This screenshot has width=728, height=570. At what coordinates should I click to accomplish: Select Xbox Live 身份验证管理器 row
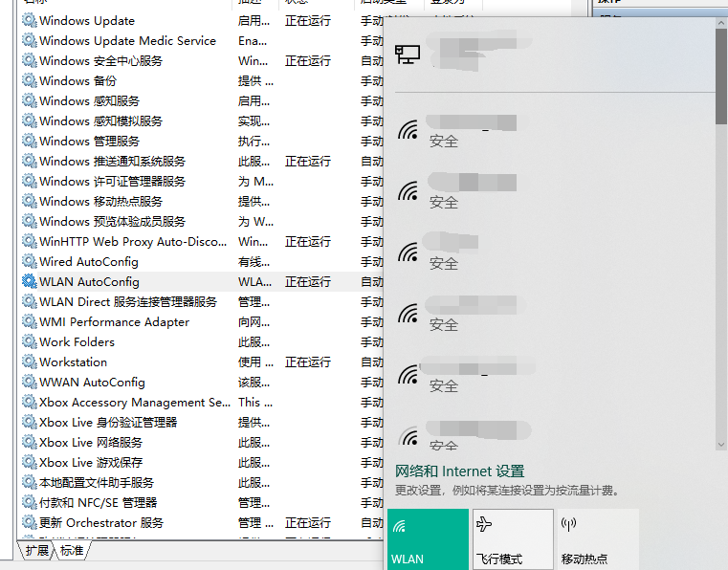pyautogui.click(x=108, y=423)
